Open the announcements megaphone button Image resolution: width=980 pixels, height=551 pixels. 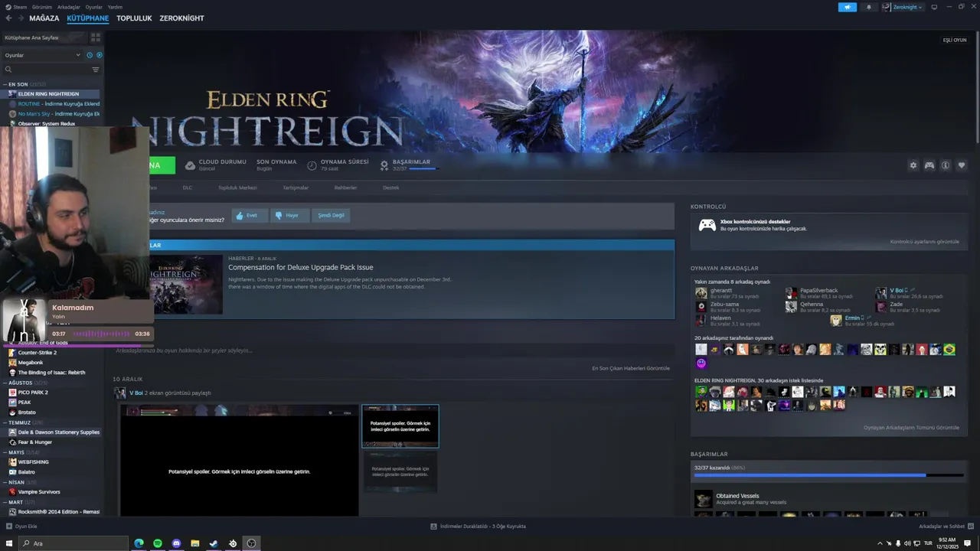[848, 7]
